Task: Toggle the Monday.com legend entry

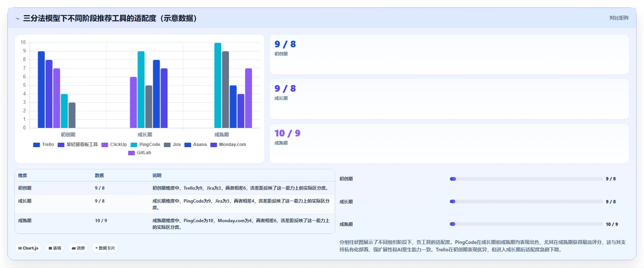Action: (228, 145)
